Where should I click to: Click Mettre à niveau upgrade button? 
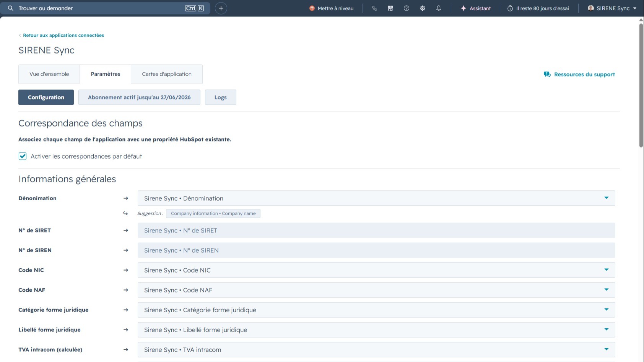click(x=332, y=8)
